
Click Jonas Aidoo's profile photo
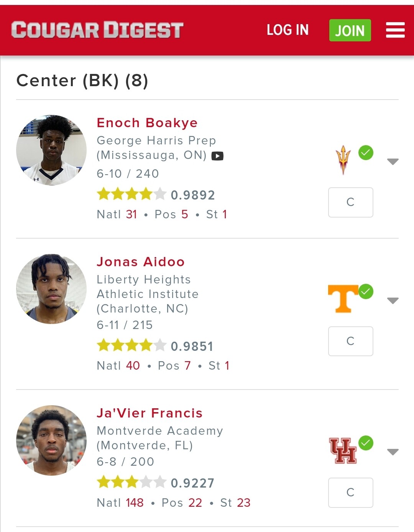pyautogui.click(x=51, y=289)
